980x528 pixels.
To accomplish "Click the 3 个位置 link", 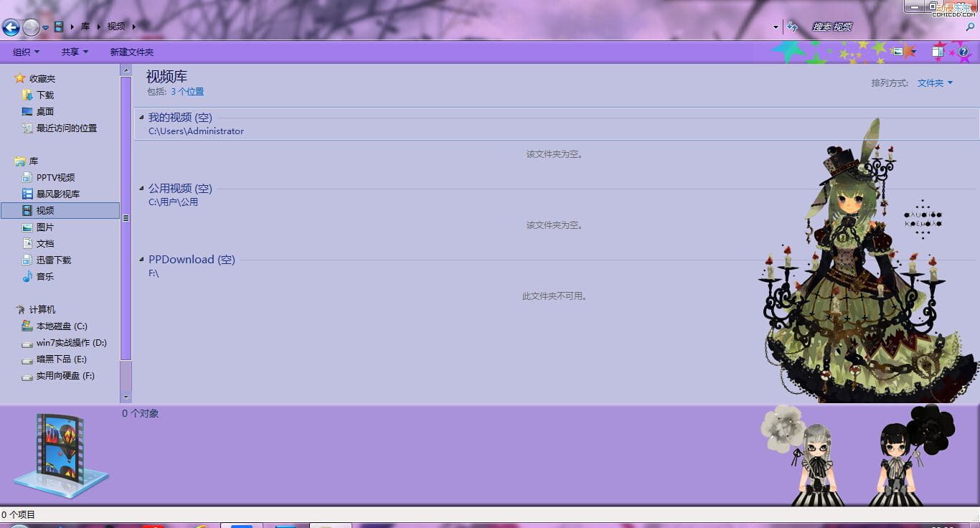I will coord(187,92).
